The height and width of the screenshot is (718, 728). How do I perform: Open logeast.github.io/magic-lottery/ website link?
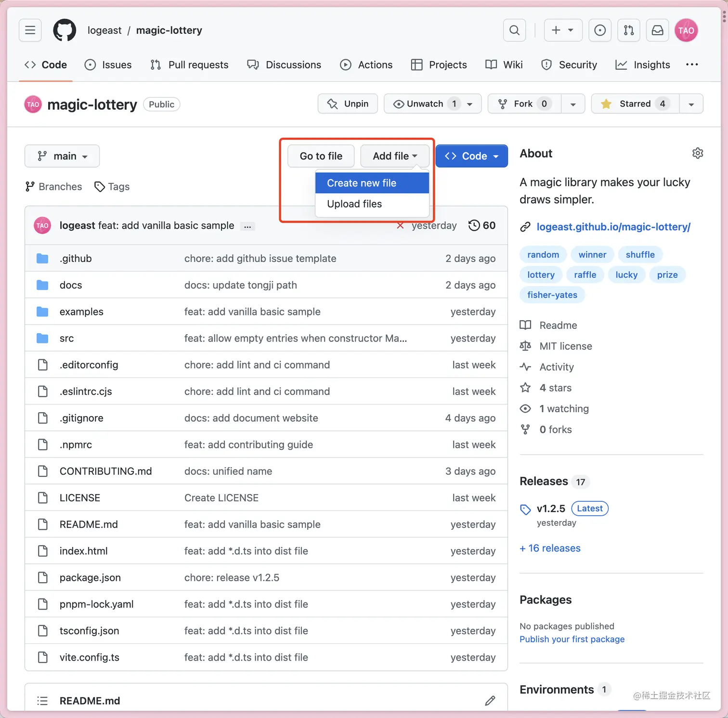[x=613, y=227]
